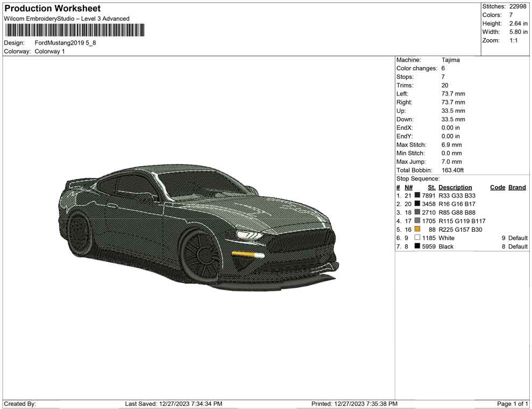
Task: Click the Created By label
Action: (20, 404)
